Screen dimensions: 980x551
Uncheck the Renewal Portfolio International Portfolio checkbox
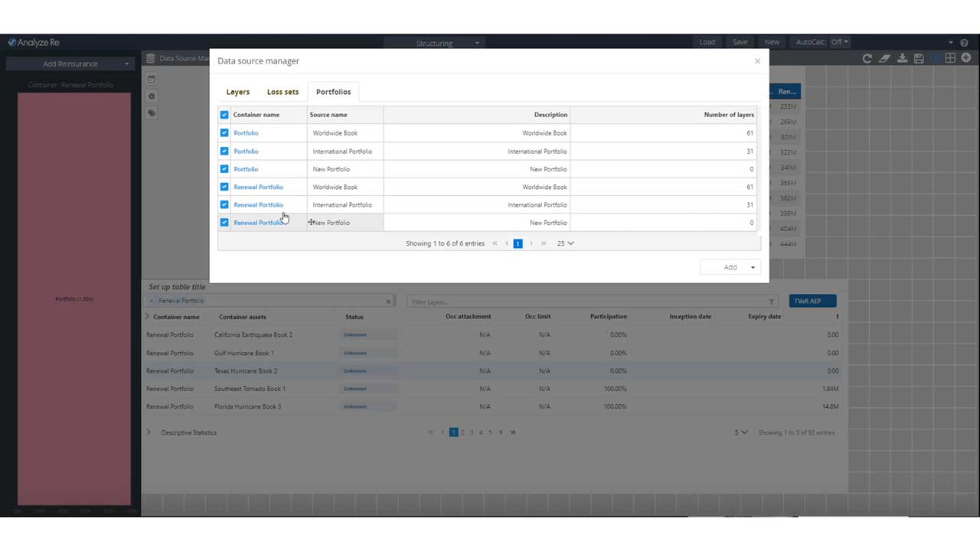pos(224,205)
